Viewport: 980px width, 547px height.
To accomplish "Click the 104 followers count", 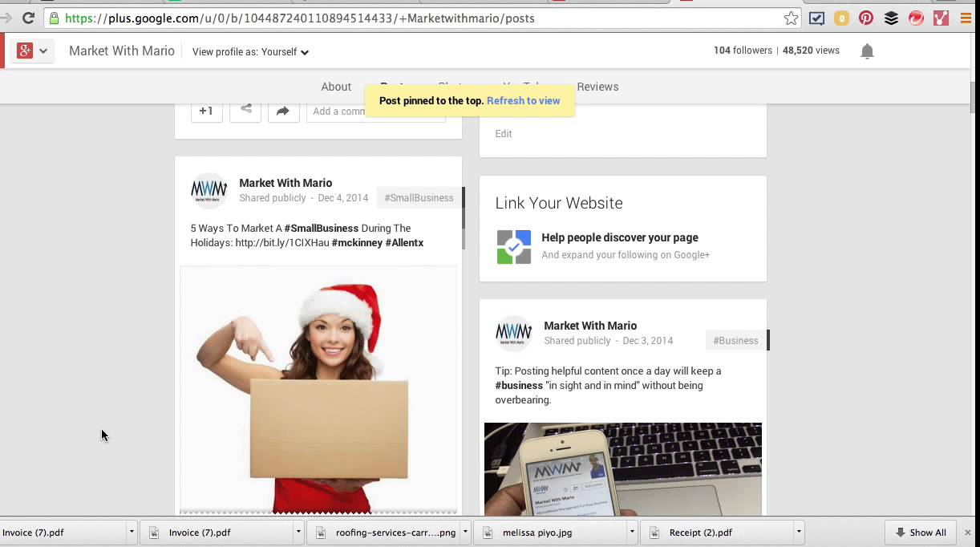I will (x=743, y=51).
